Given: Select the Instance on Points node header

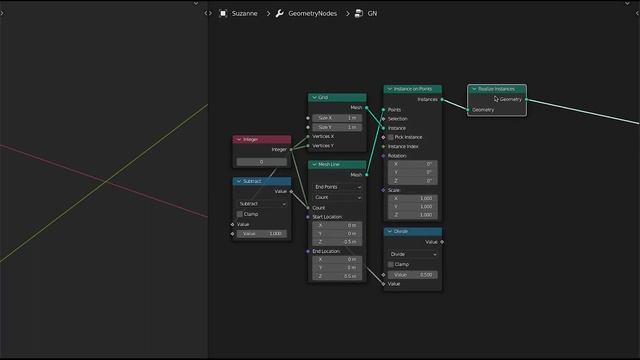Looking at the screenshot, I should pyautogui.click(x=413, y=89).
